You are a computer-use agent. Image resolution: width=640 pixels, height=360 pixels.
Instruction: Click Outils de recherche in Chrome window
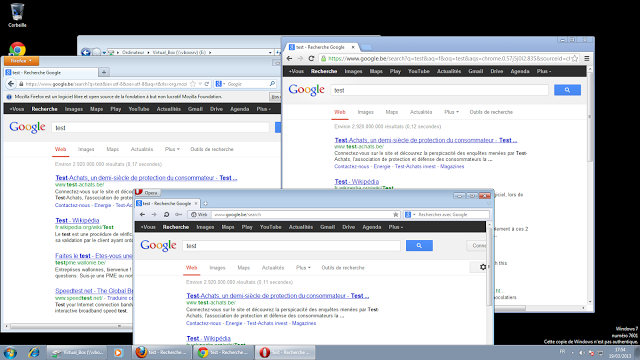click(491, 112)
